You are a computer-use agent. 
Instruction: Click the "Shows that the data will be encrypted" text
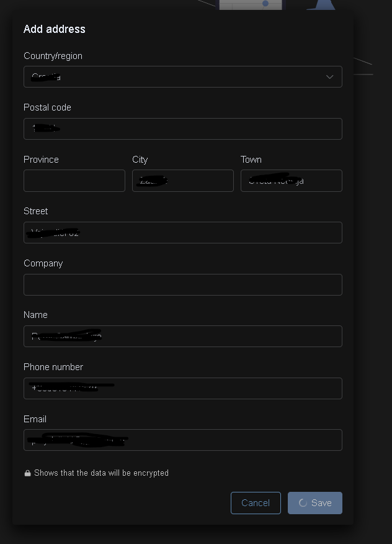(101, 473)
